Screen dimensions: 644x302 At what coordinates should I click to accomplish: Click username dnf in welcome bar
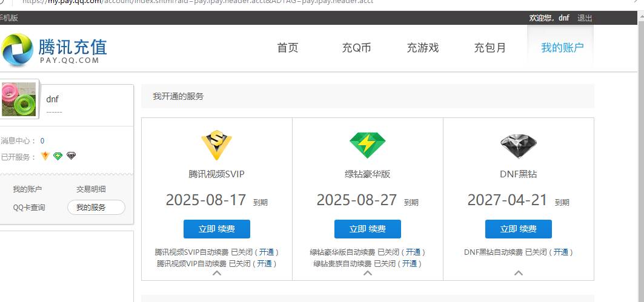click(564, 18)
